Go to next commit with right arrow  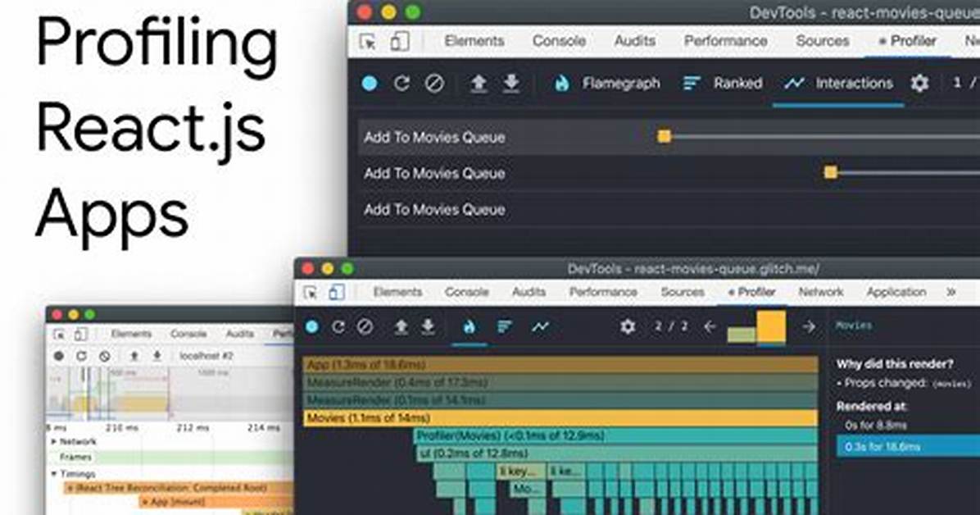coord(809,326)
